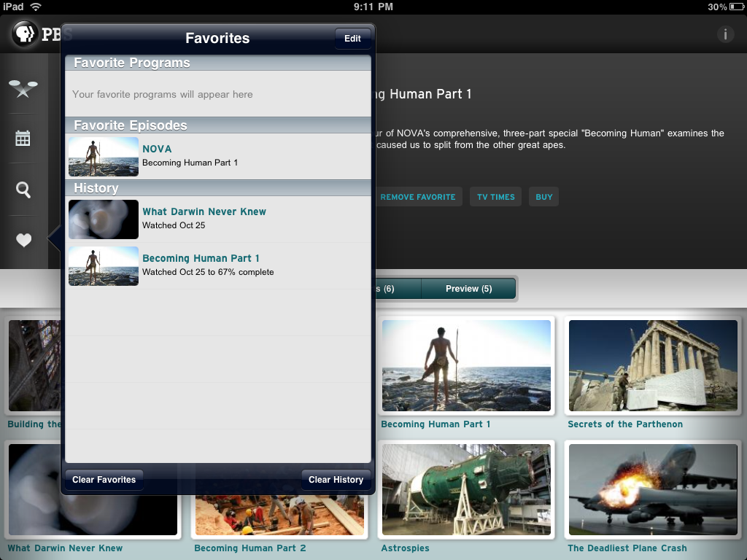Open Secrets of the Parthenon grid thumbnail
Viewport: 747px width, 560px height.
(653, 365)
